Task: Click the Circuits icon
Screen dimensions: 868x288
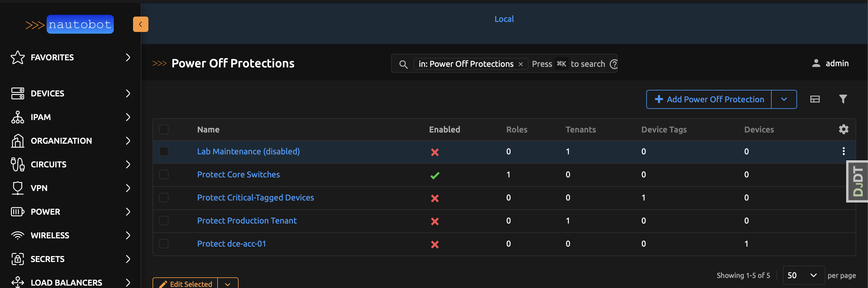Action: click(17, 164)
